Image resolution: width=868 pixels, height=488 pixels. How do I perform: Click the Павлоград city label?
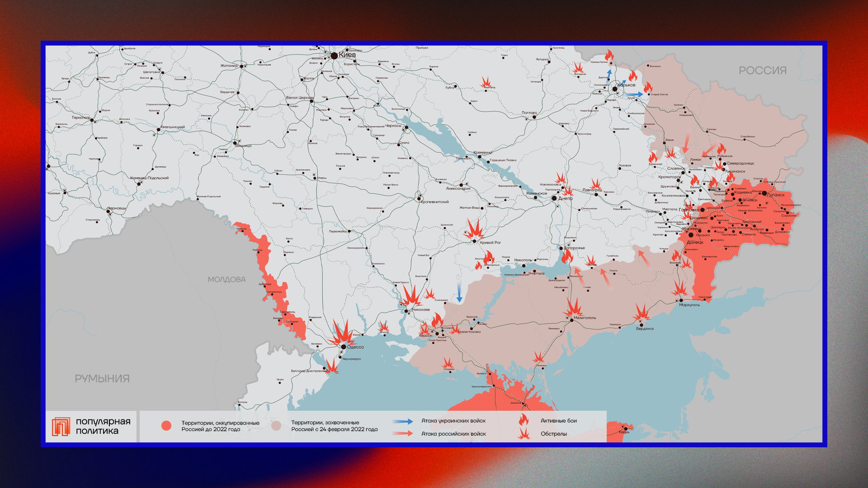592,190
